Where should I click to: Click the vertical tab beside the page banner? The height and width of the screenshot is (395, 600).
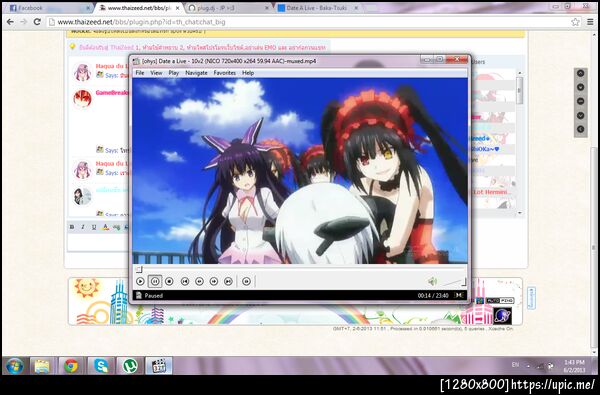tap(532, 298)
